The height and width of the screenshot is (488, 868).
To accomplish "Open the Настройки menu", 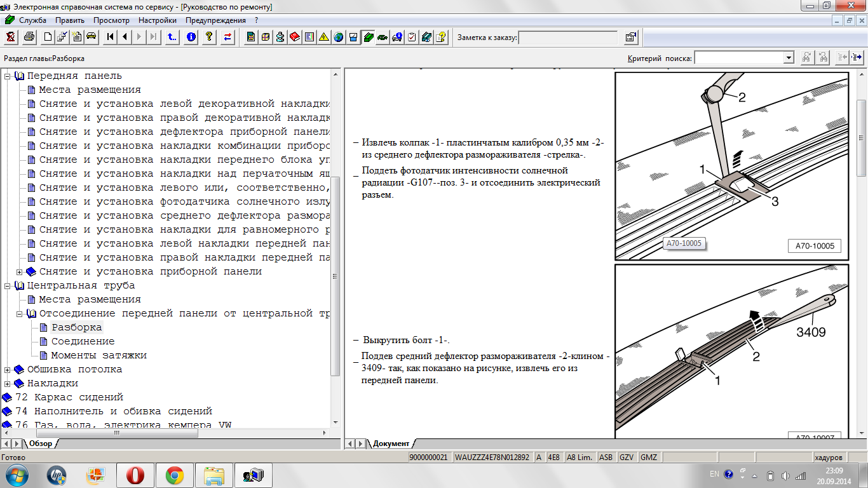I will (157, 20).
